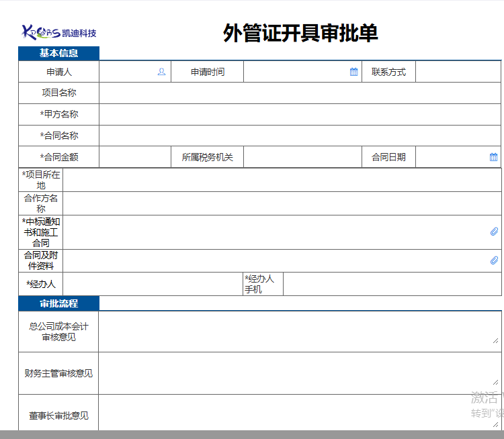The height and width of the screenshot is (439, 504).
Task: Click the *经办人手机 label
Action: 259,284
